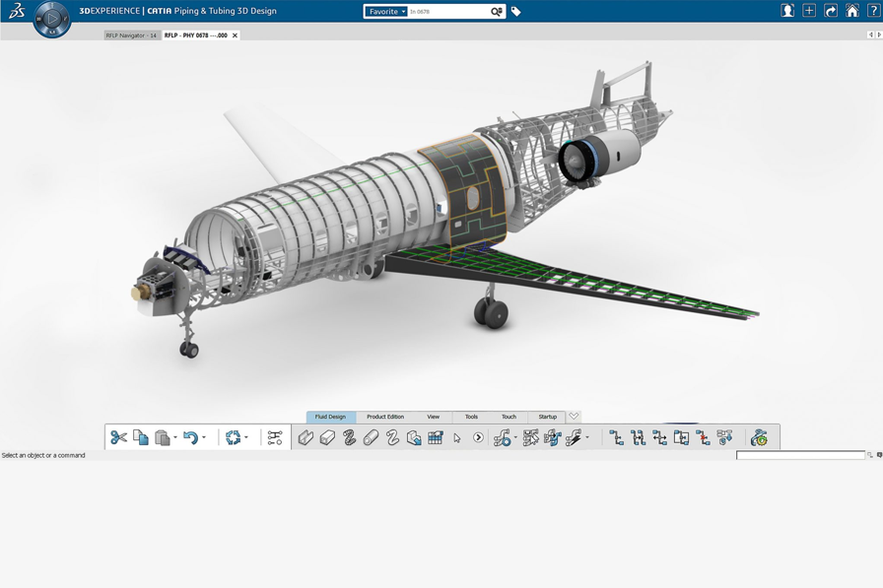Screen dimensions: 883x588
Task: Click the tab scroll left arrow
Action: click(870, 34)
